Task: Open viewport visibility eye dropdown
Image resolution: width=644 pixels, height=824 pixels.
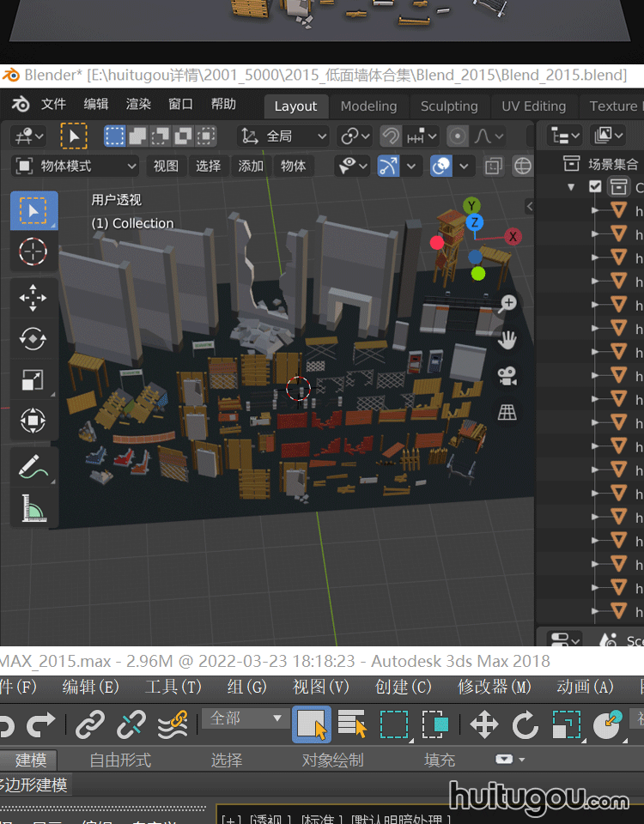Action: (x=353, y=167)
